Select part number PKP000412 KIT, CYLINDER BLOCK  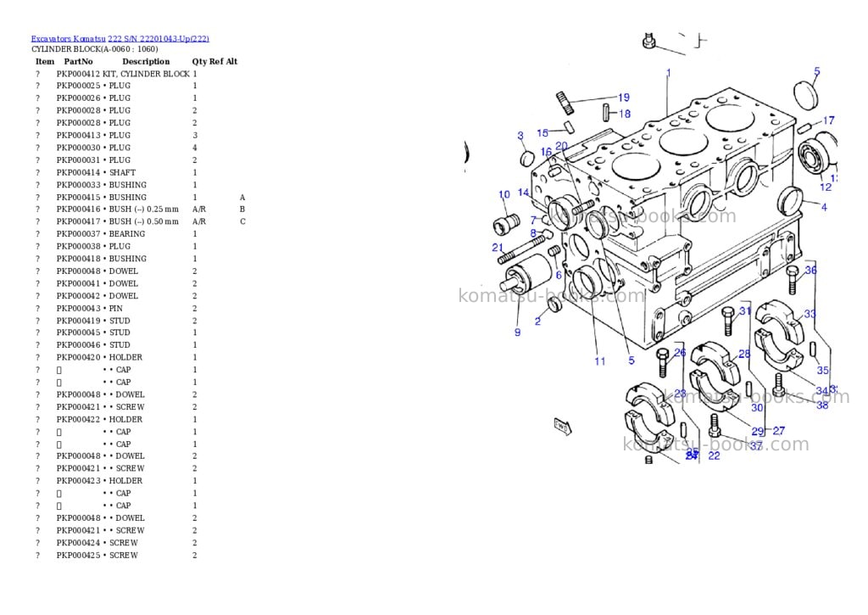[x=123, y=74]
